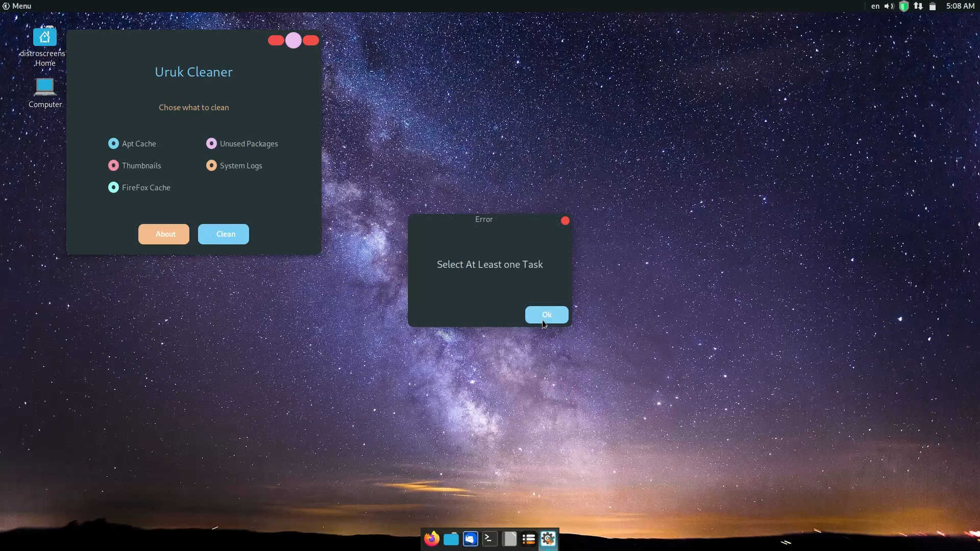
Task: Open the LibreOffice document icon in taskbar
Action: (509, 539)
